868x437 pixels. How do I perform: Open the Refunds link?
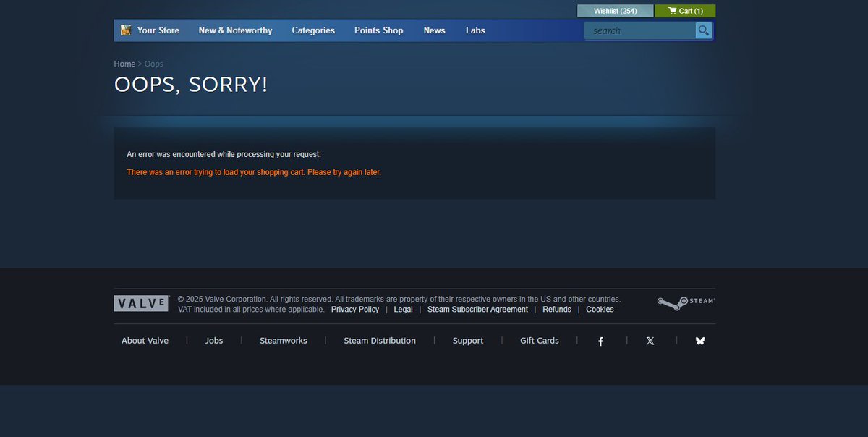pos(557,309)
